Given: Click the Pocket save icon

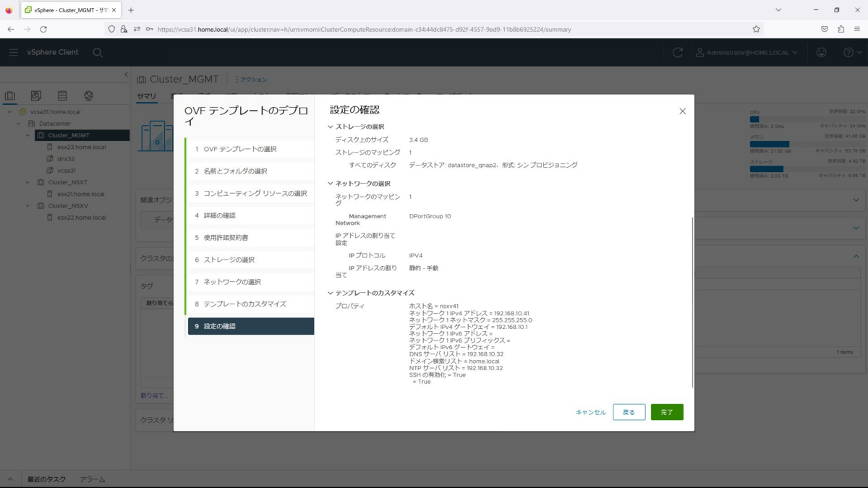Looking at the screenshot, I should tap(824, 29).
